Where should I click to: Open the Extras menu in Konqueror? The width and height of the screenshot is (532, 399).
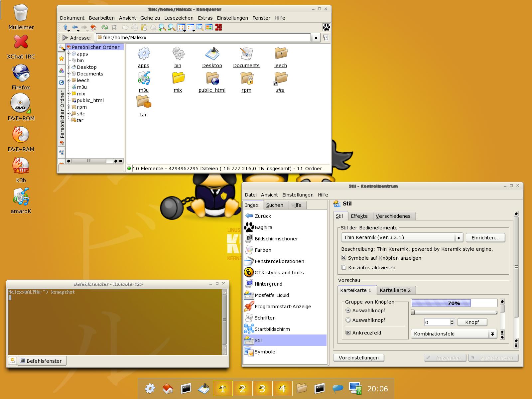(205, 18)
